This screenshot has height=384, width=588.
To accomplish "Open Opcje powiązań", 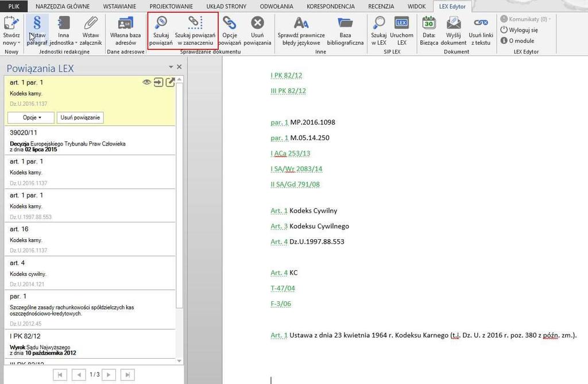I will point(229,31).
